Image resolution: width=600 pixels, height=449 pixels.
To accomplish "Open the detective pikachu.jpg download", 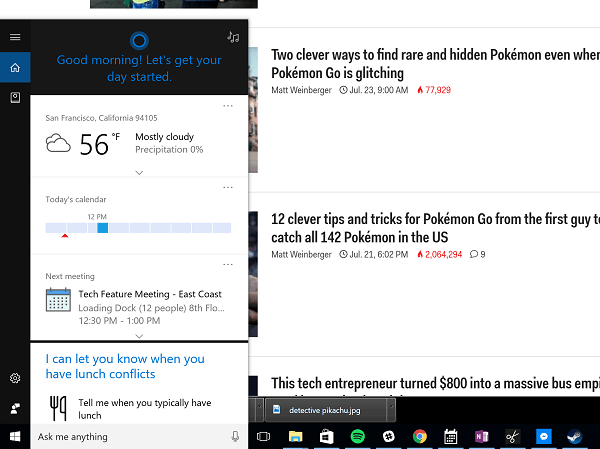I will click(x=326, y=410).
